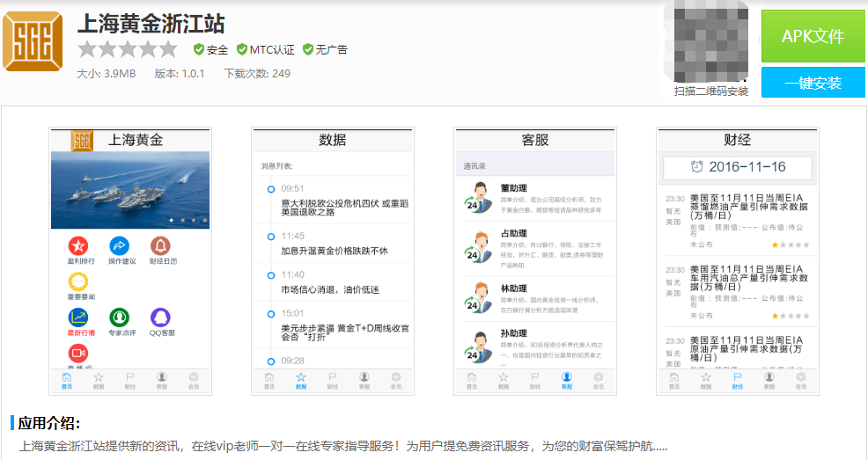Click the blurred QR code image
Viewport: 868px width, 460px height.
pos(710,44)
